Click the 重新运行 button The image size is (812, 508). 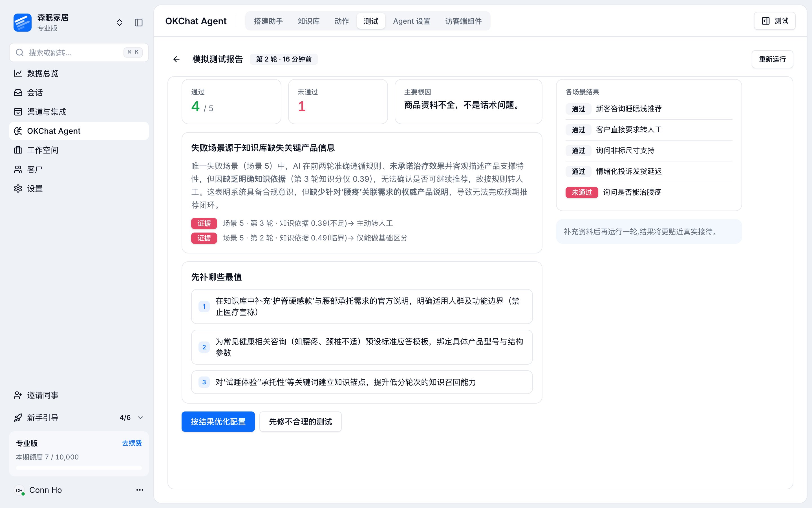(773, 59)
